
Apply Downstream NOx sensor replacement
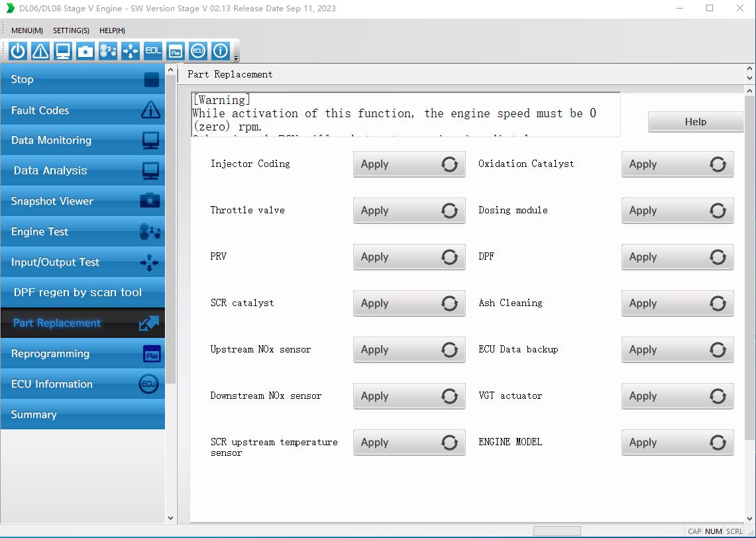[x=409, y=396]
